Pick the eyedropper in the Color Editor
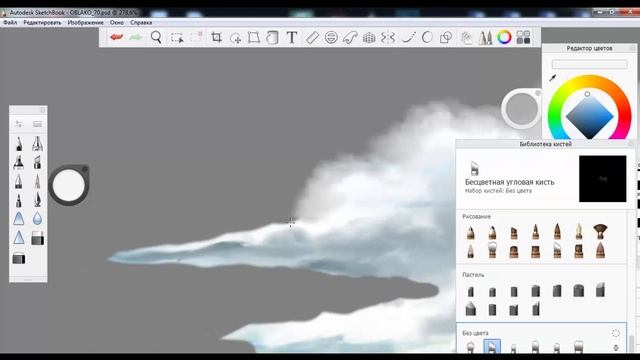This screenshot has width=640, height=360. pyautogui.click(x=553, y=78)
